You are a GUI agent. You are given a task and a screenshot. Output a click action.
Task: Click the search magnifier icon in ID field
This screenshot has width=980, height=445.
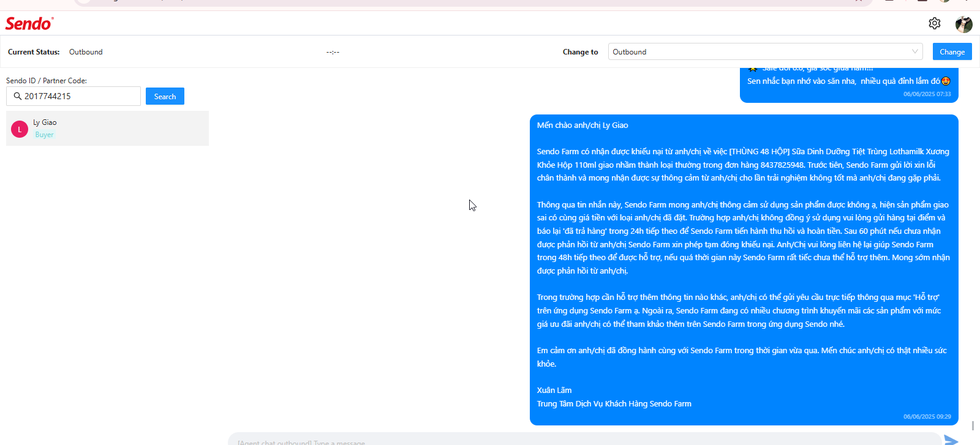click(17, 96)
